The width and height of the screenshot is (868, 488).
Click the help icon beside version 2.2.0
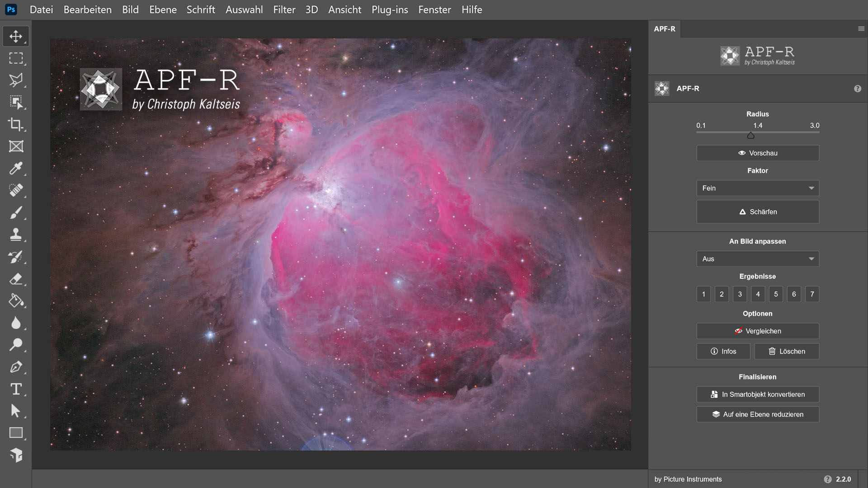click(828, 479)
